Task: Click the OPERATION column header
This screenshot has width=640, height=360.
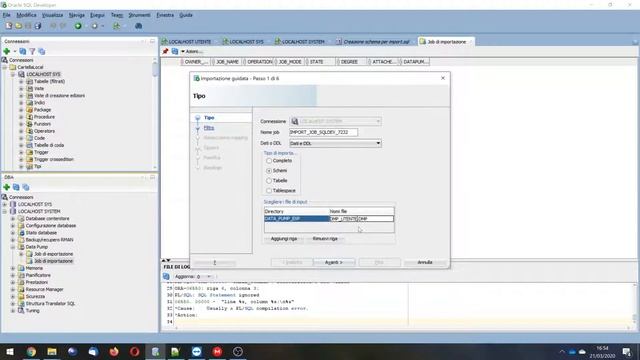Action: pos(258,62)
